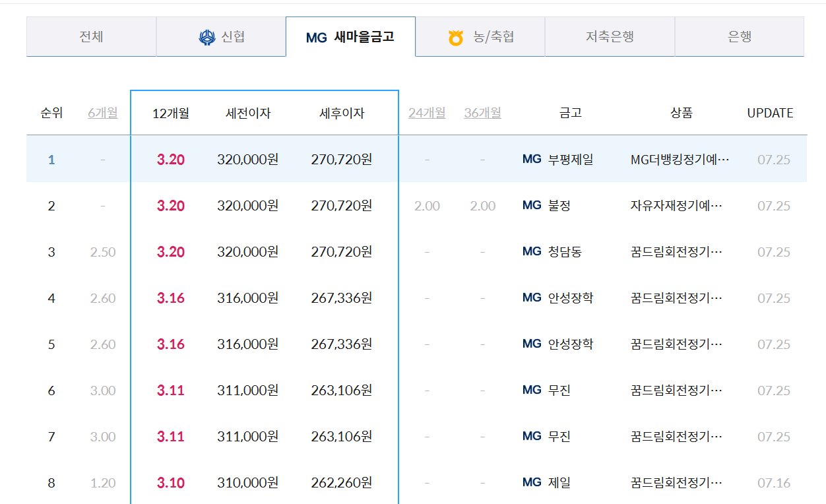The width and height of the screenshot is (826, 504).
Task: Click 07.25 date in 부평제일 row
Action: click(x=774, y=160)
